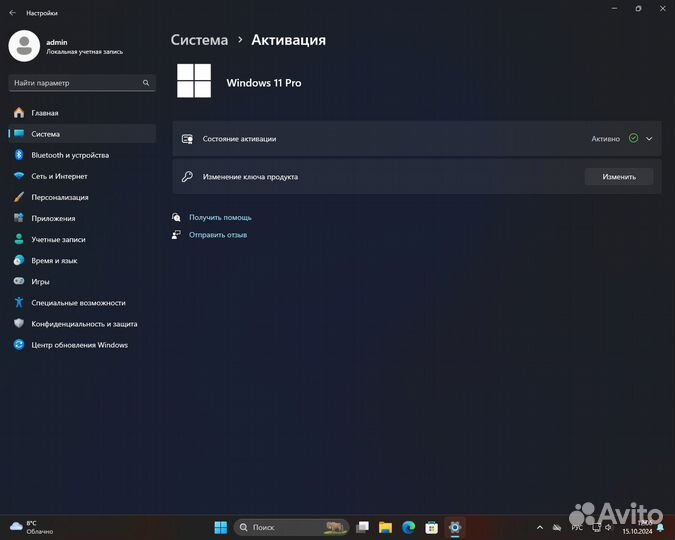Open Персонализация settings
Screen dimensions: 675x540
(82, 197)
